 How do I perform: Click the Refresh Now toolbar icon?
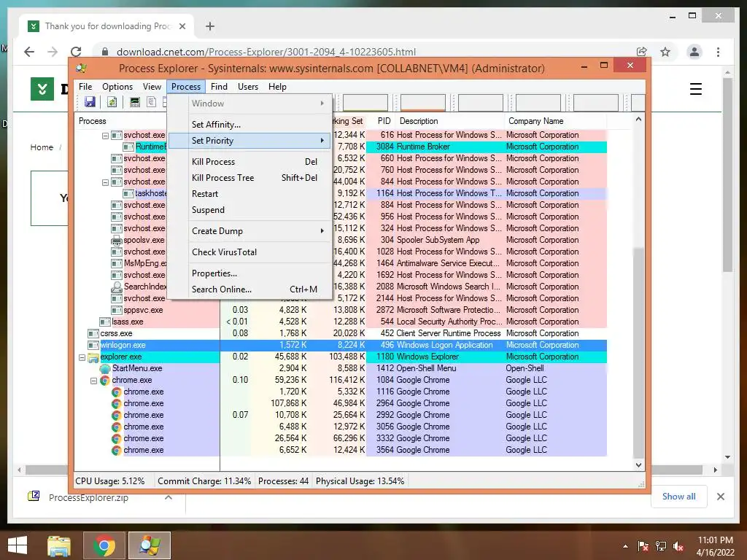pos(112,102)
